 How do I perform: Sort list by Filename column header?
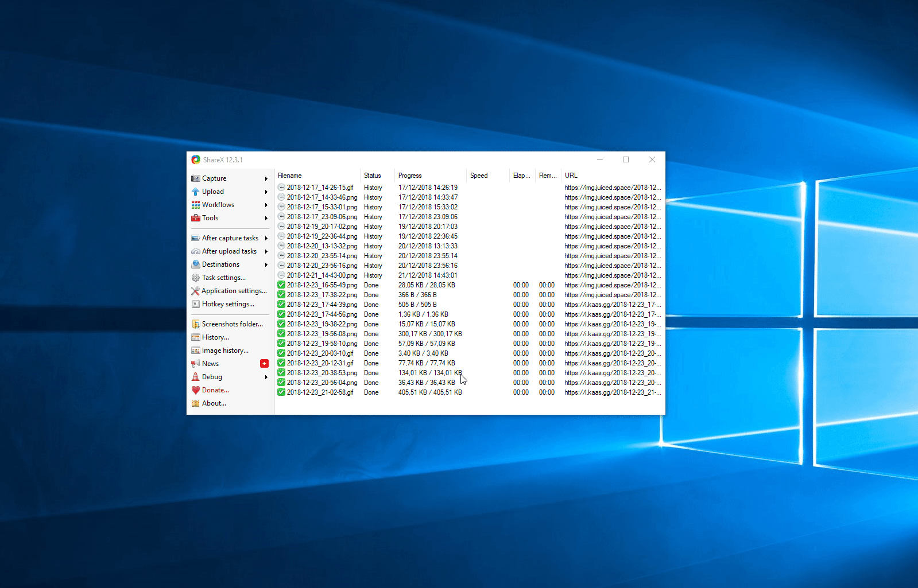click(290, 176)
